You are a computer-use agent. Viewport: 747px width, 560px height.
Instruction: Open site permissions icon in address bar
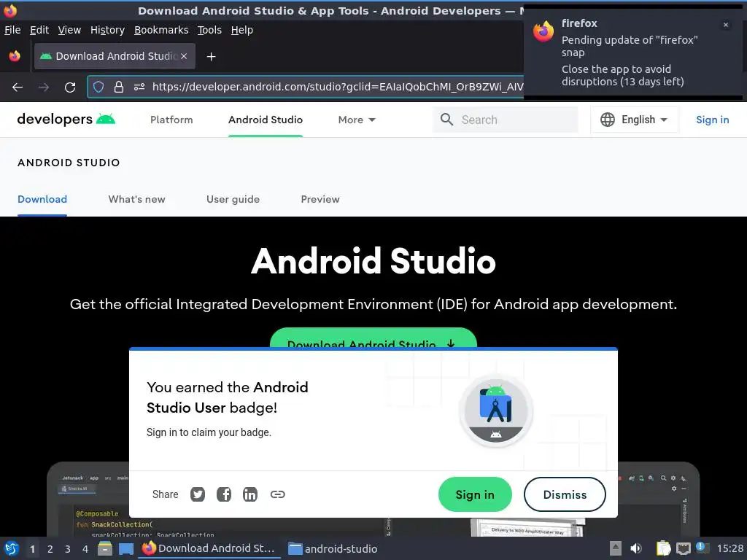[x=139, y=87]
